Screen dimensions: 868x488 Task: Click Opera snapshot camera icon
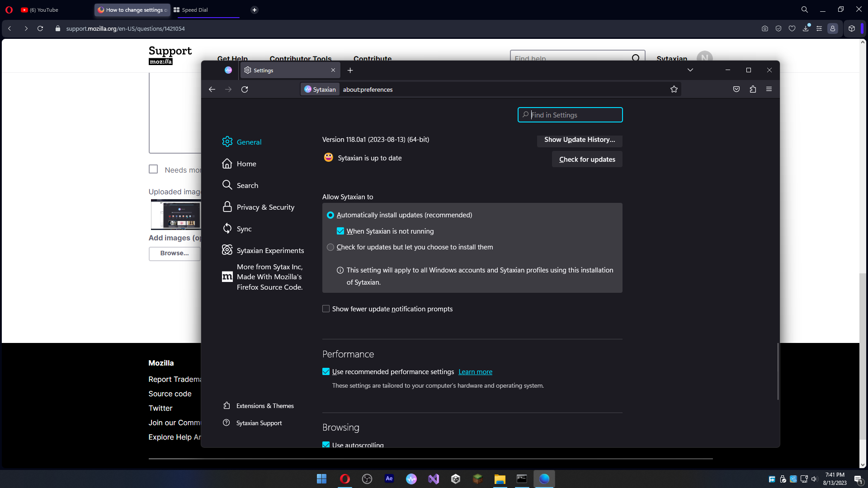(x=765, y=28)
